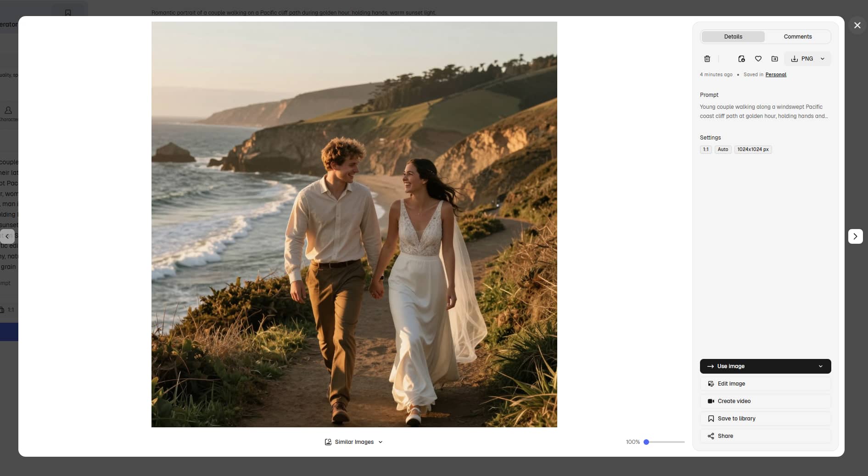Click the '100%' zoom value
Screen dimensions: 868x476
point(633,442)
